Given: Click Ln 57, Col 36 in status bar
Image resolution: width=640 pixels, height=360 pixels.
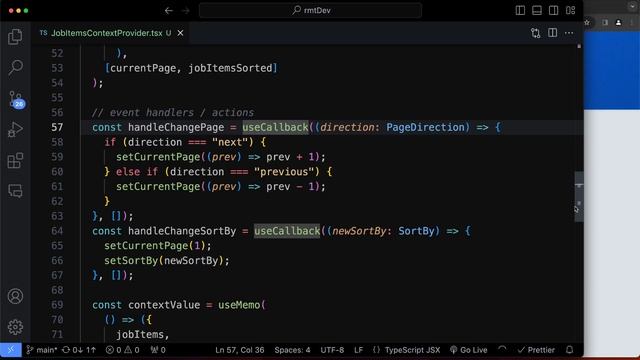Looking at the screenshot, I should coord(240,350).
